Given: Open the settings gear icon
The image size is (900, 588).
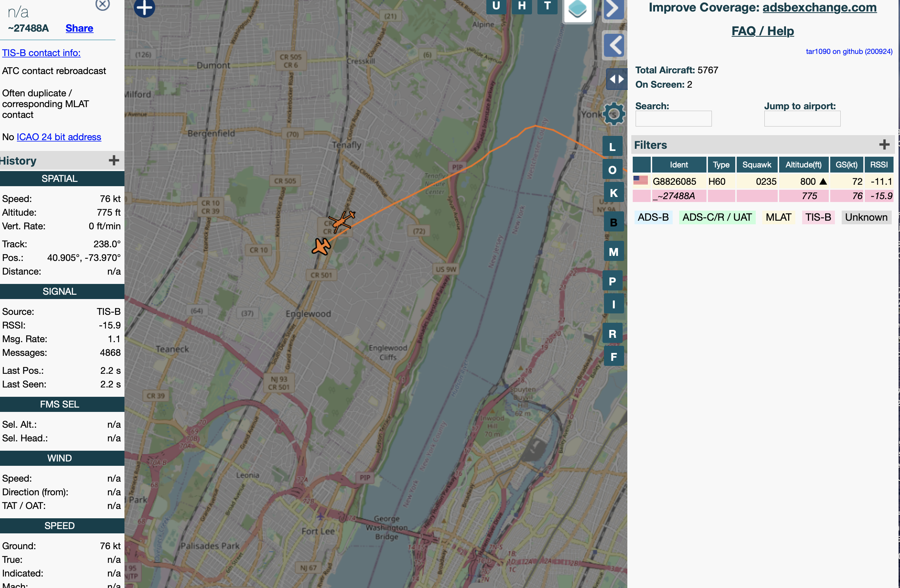Looking at the screenshot, I should click(614, 113).
